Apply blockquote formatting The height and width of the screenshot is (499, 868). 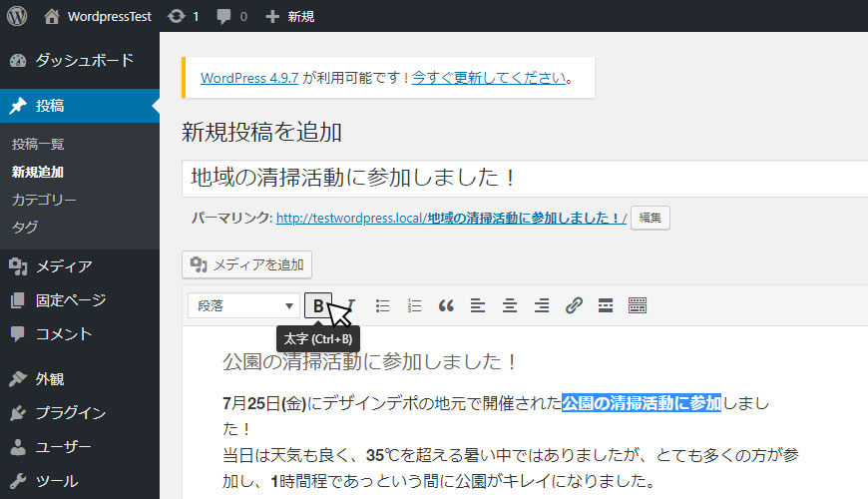[446, 305]
